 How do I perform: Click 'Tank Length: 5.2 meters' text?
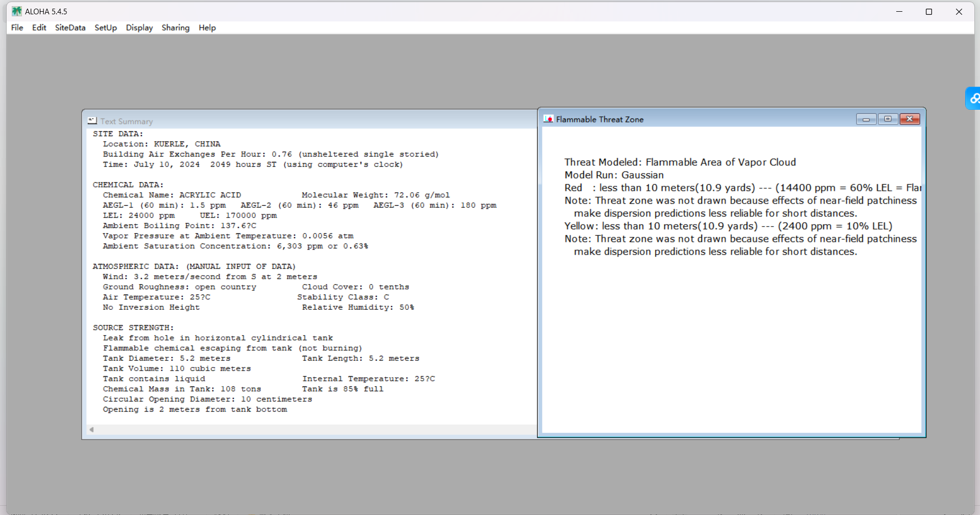tap(361, 358)
